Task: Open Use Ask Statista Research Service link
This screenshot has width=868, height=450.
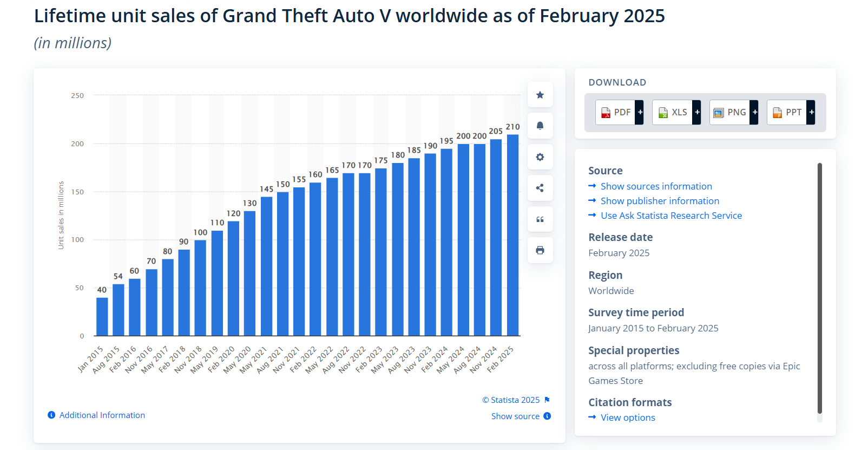Action: [671, 216]
